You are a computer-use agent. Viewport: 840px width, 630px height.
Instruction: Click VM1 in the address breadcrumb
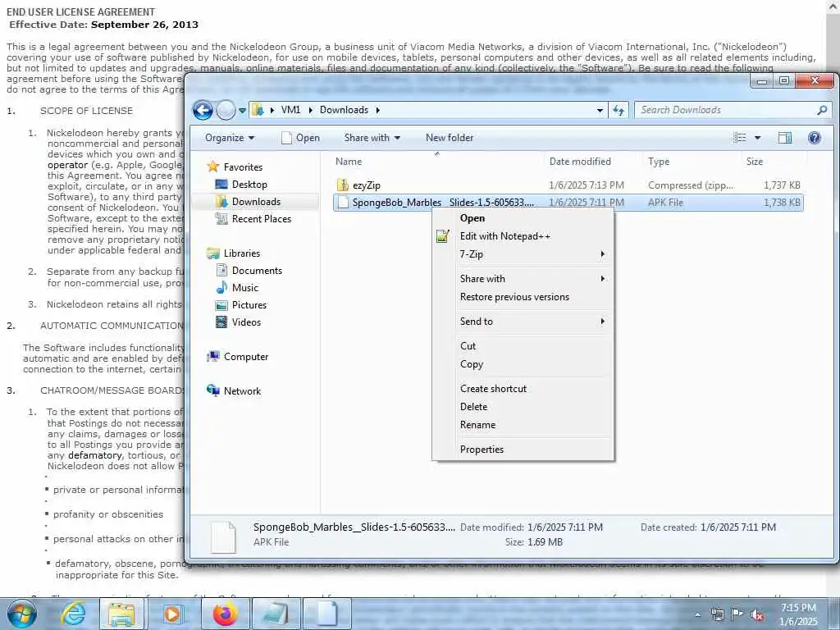290,110
